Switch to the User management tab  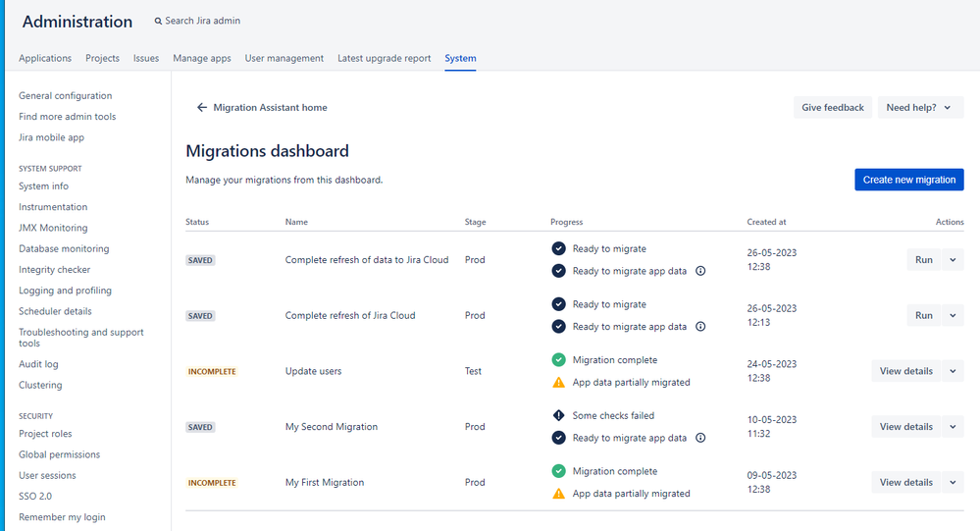(x=284, y=59)
